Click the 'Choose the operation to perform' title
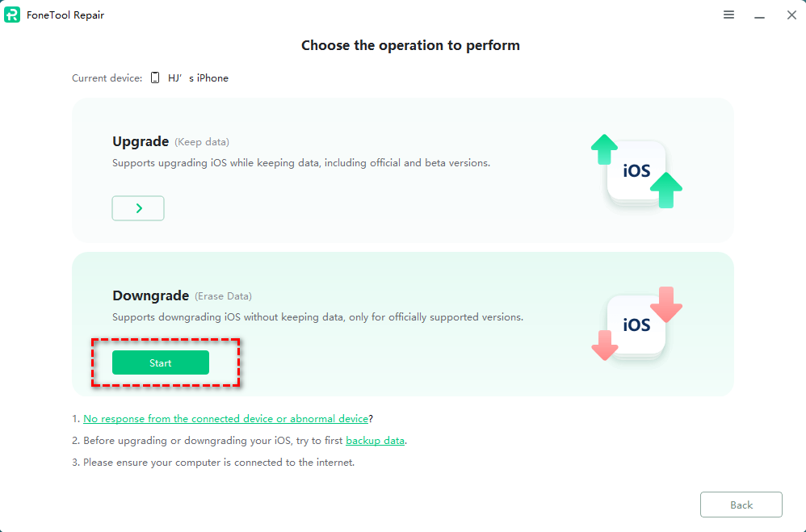This screenshot has height=532, width=806. pos(410,45)
